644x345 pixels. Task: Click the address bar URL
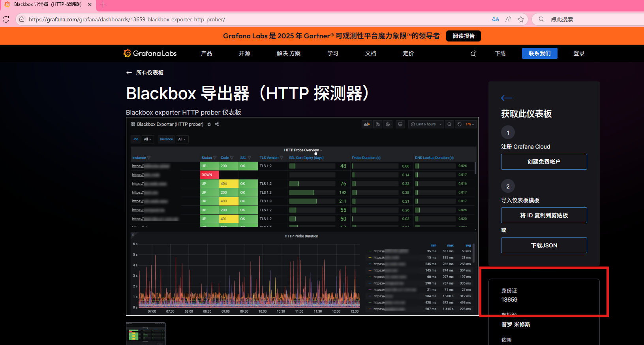coord(127,19)
